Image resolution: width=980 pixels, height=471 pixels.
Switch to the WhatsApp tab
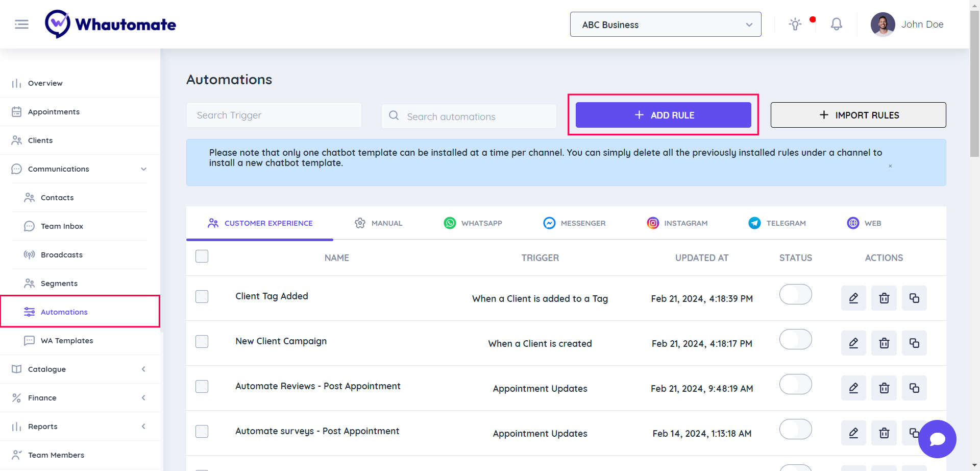[x=473, y=223]
